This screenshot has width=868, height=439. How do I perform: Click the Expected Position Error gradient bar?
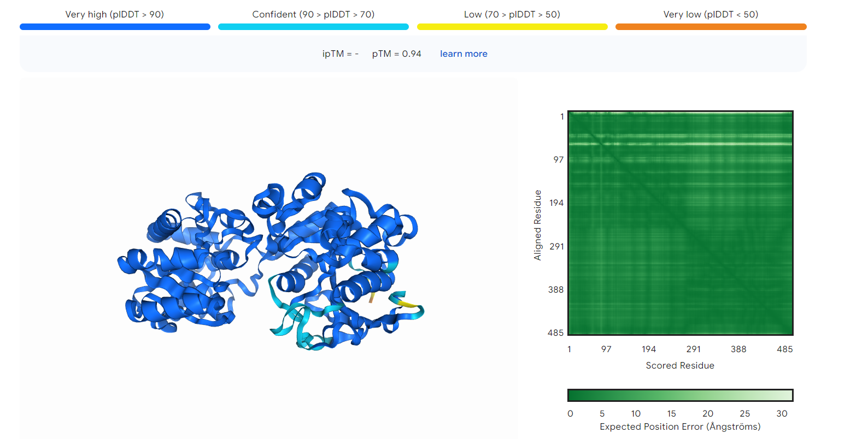(x=681, y=395)
